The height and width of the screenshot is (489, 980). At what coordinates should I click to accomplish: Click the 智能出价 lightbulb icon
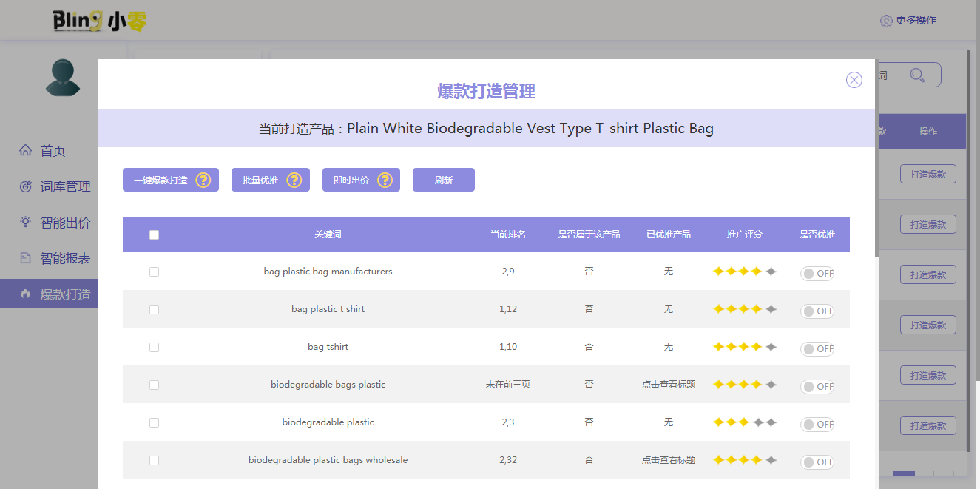pos(25,222)
